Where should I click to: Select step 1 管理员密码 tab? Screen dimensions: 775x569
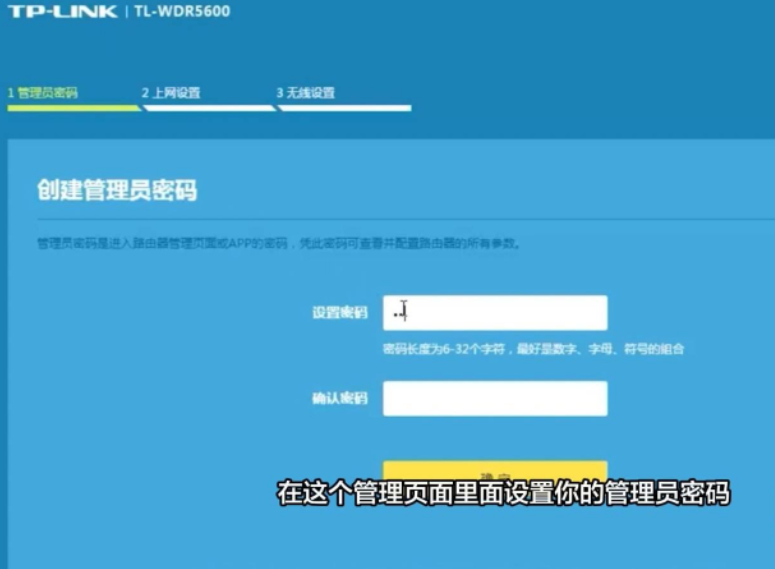[43, 93]
